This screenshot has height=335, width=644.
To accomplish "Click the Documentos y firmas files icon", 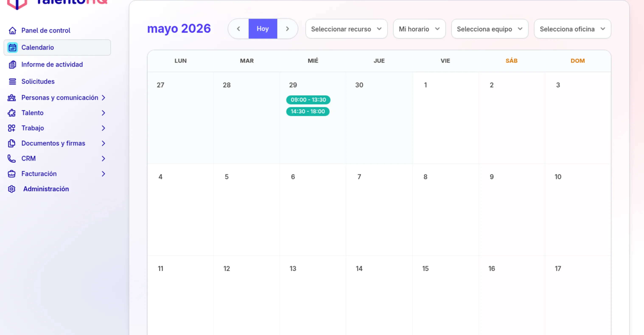I will (x=11, y=143).
